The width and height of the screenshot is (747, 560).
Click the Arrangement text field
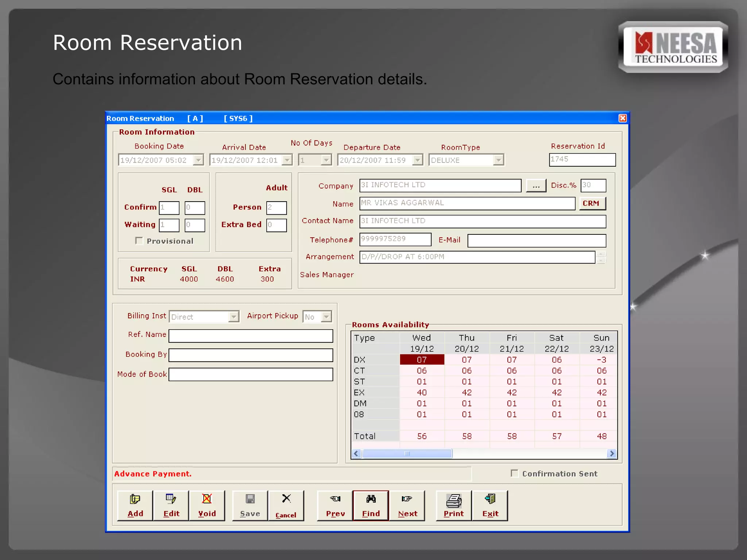pos(477,257)
